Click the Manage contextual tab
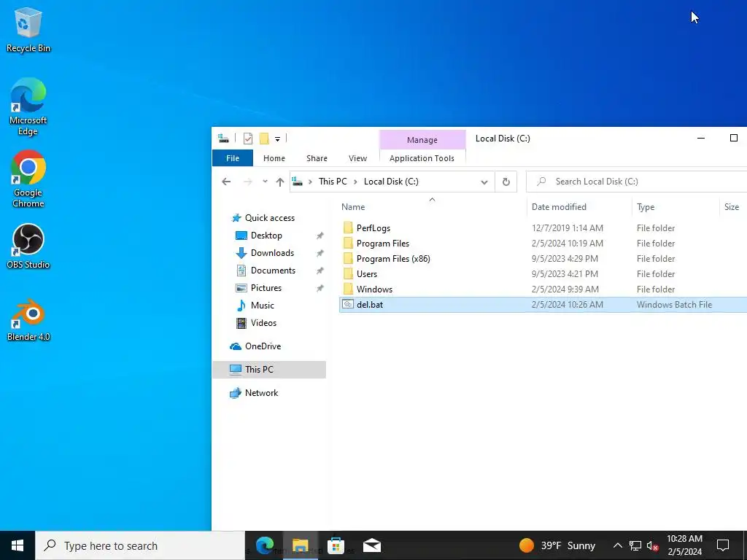 click(x=422, y=139)
